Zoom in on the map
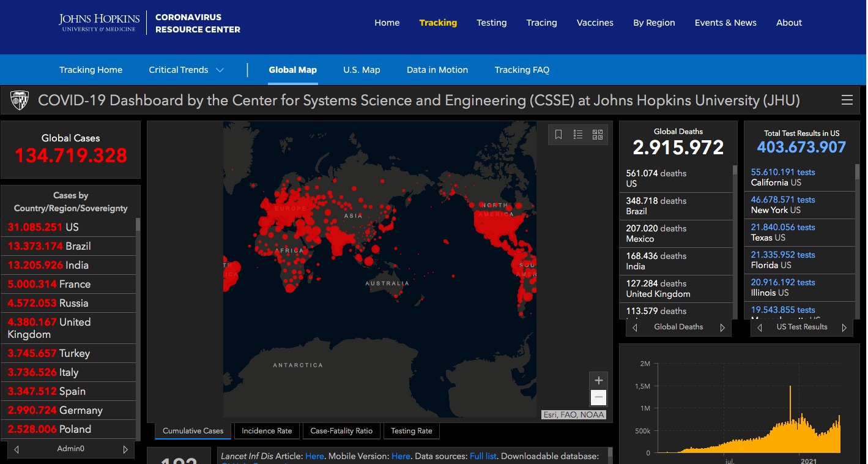 tap(598, 380)
